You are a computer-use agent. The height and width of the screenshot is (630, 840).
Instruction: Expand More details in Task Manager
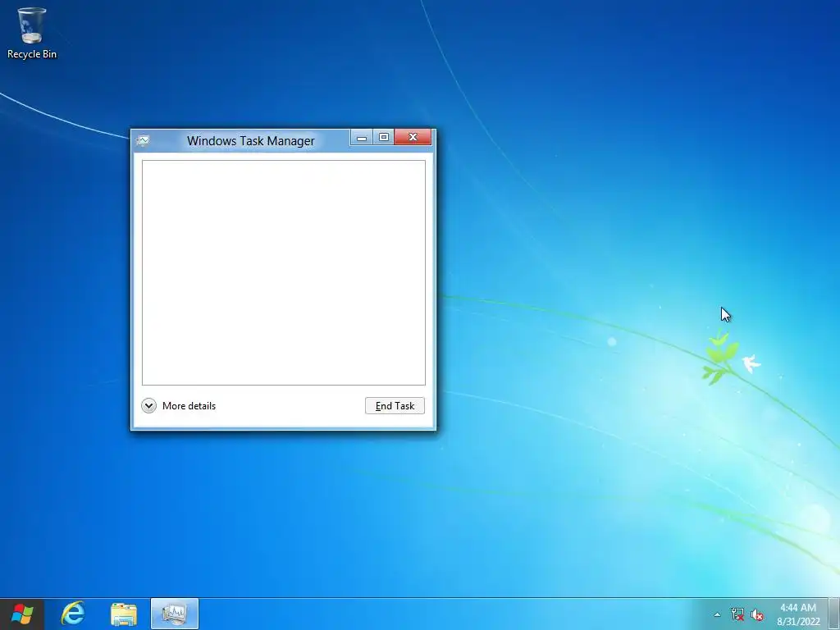pyautogui.click(x=178, y=405)
